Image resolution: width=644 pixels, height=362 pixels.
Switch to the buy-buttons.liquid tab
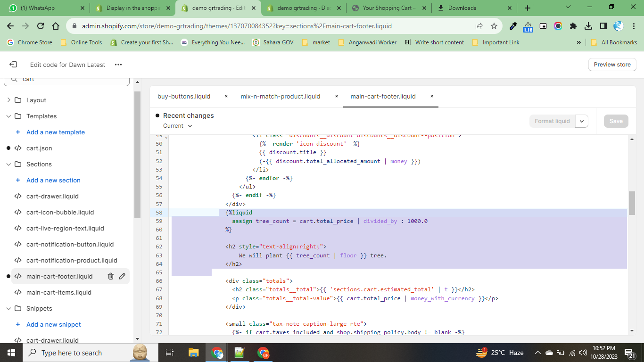184,96
